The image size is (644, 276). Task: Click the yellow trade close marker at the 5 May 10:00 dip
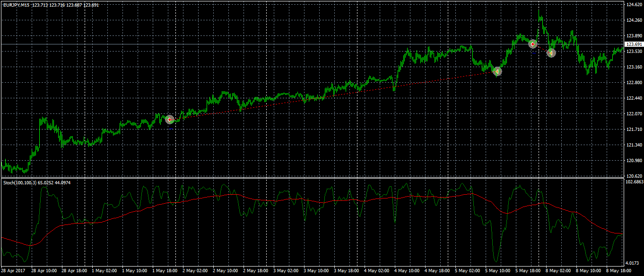[x=497, y=71]
